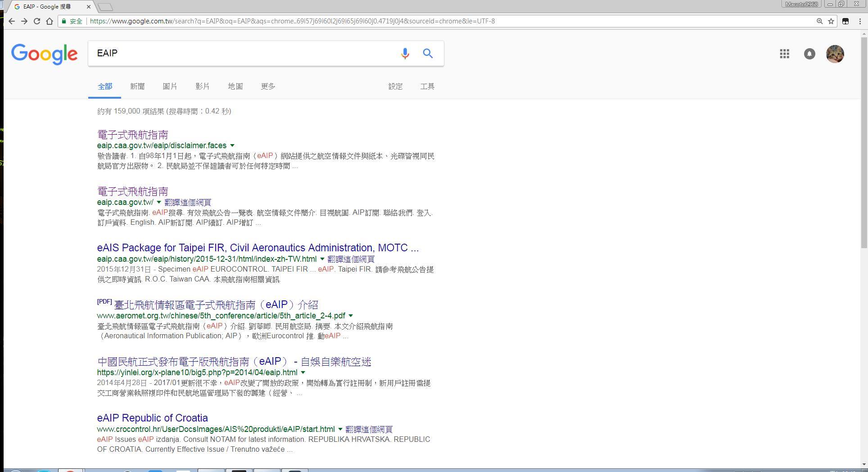Open the dropdown arrow after the 5th_article_2-4.pdf URL
The width and height of the screenshot is (868, 472).
click(x=351, y=316)
